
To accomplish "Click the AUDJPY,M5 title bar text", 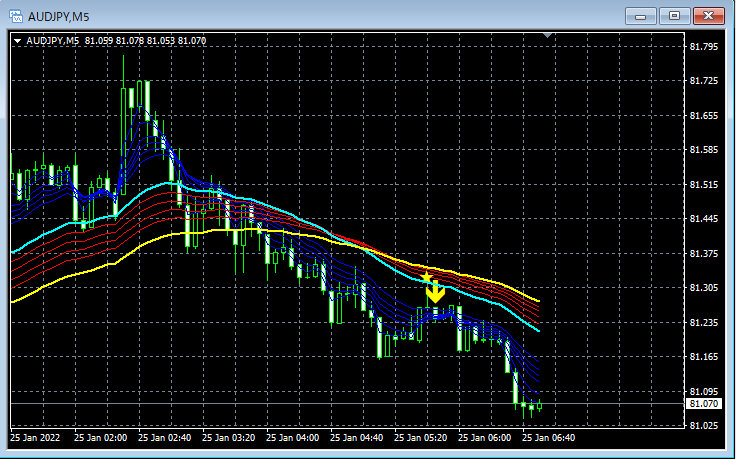I will [58, 17].
